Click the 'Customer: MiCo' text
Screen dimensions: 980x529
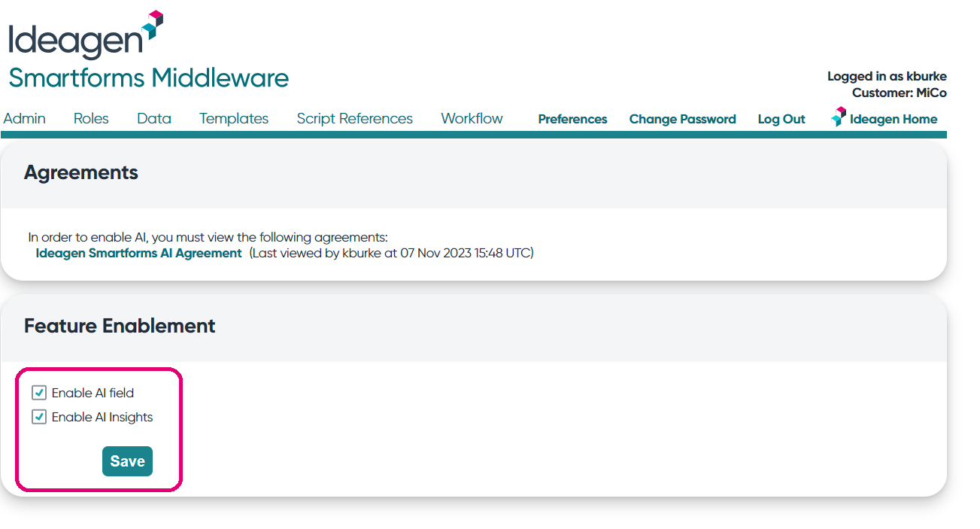pyautogui.click(x=899, y=93)
